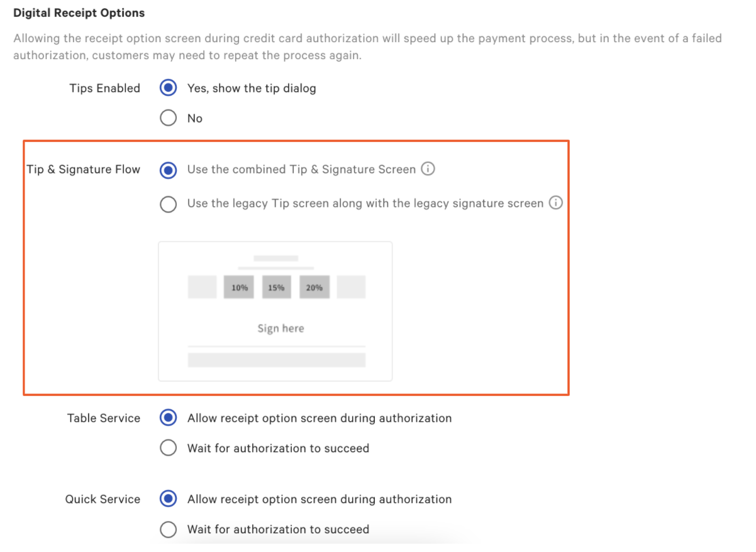Disable tips by selecting the No option
This screenshot has height=552, width=756.
coord(168,118)
